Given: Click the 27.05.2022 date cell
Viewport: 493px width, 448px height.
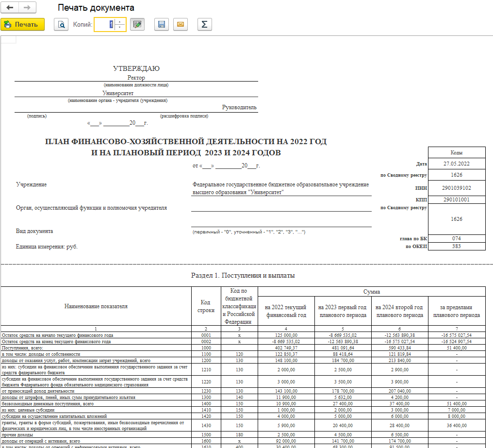Looking at the screenshot, I should (457, 164).
